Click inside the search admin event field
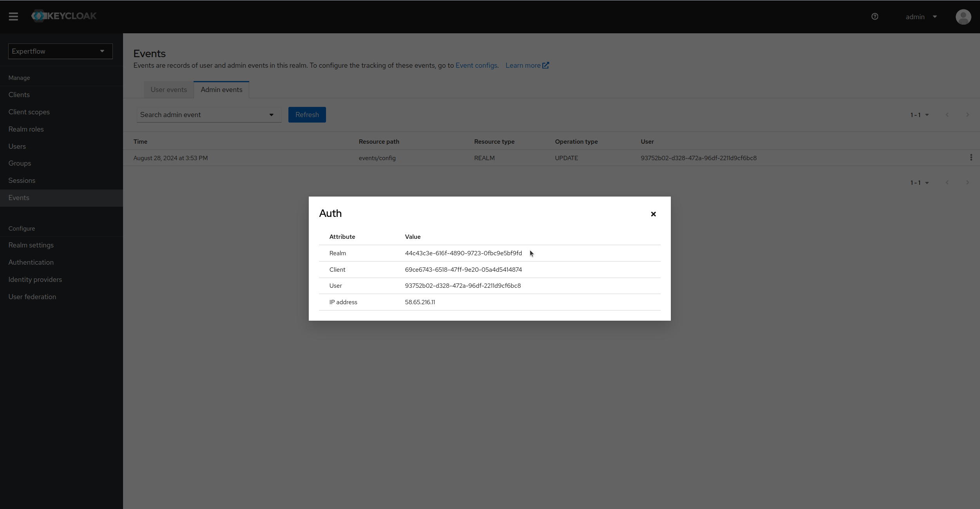Screen dimensions: 980x509 click(196, 114)
